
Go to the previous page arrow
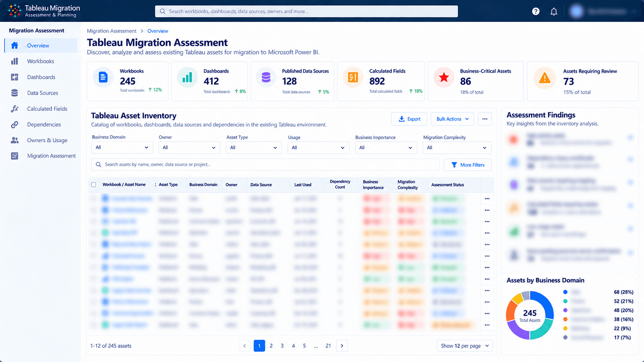244,346
